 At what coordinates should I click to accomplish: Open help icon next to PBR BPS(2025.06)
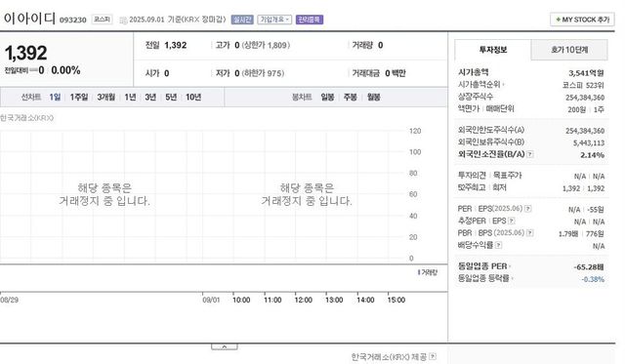[x=529, y=232]
